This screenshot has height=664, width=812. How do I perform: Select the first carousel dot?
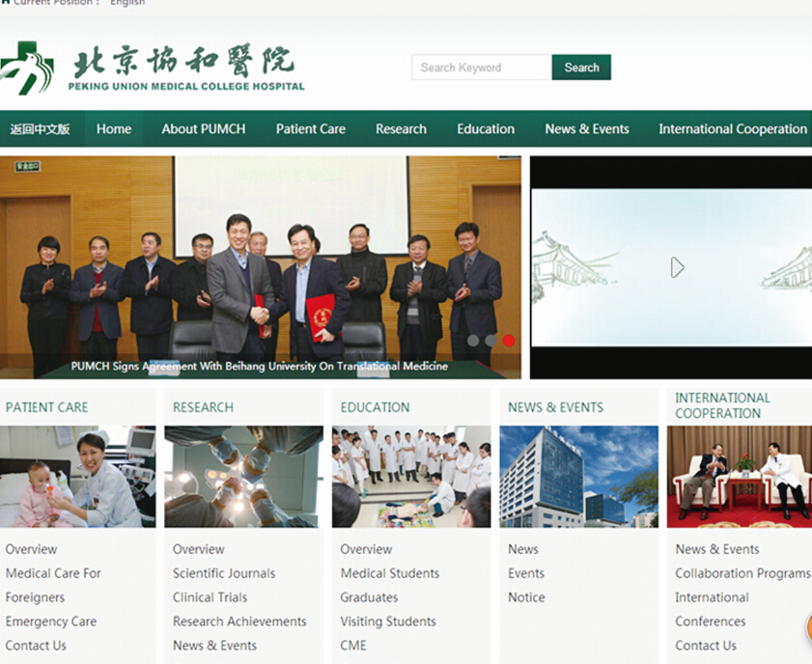pos(473,340)
